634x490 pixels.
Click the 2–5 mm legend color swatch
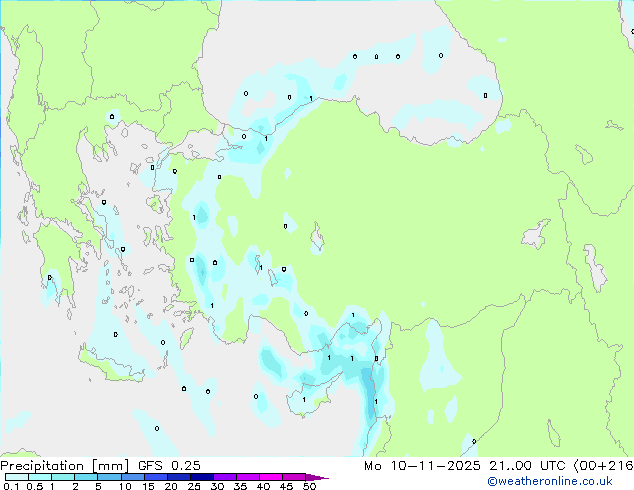[x=86, y=477]
